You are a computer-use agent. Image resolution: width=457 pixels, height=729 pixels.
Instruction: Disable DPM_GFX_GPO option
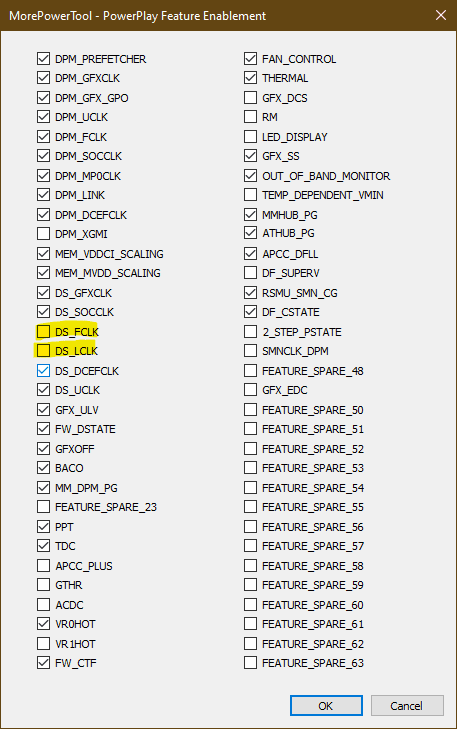(x=43, y=98)
